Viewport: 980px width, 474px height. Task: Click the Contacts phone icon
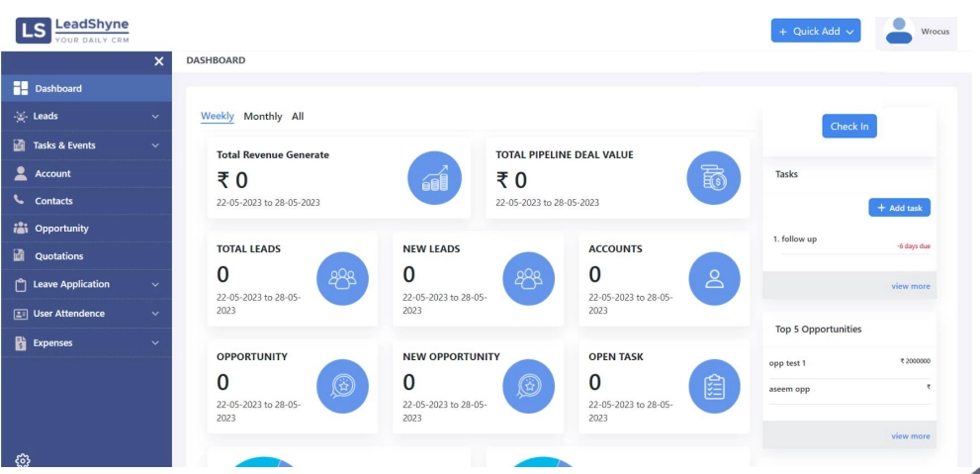point(20,200)
